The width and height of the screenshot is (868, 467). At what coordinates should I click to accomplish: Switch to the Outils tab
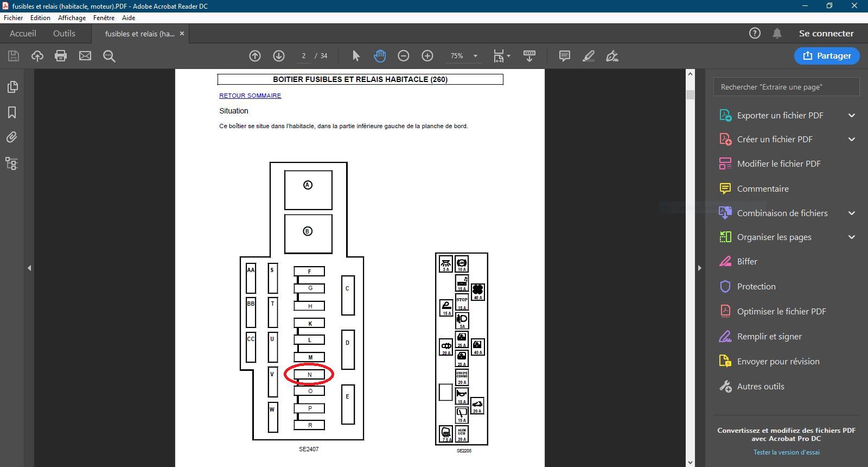pos(64,33)
